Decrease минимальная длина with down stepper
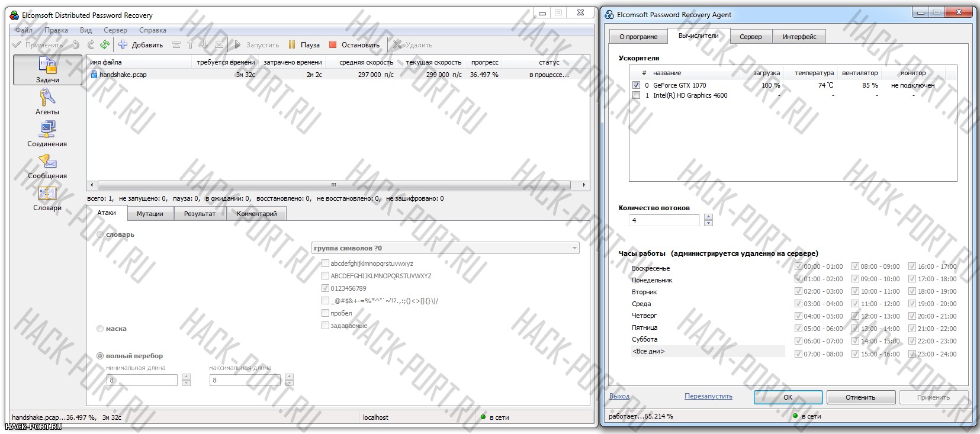Image resolution: width=980 pixels, height=434 pixels. [186, 383]
